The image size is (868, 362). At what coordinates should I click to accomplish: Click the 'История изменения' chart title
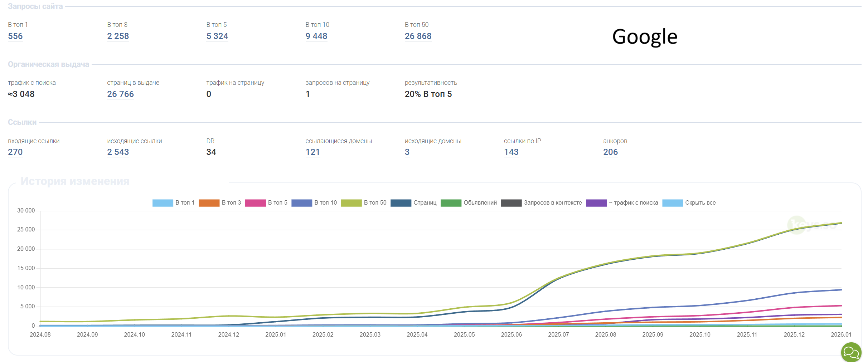pos(75,181)
